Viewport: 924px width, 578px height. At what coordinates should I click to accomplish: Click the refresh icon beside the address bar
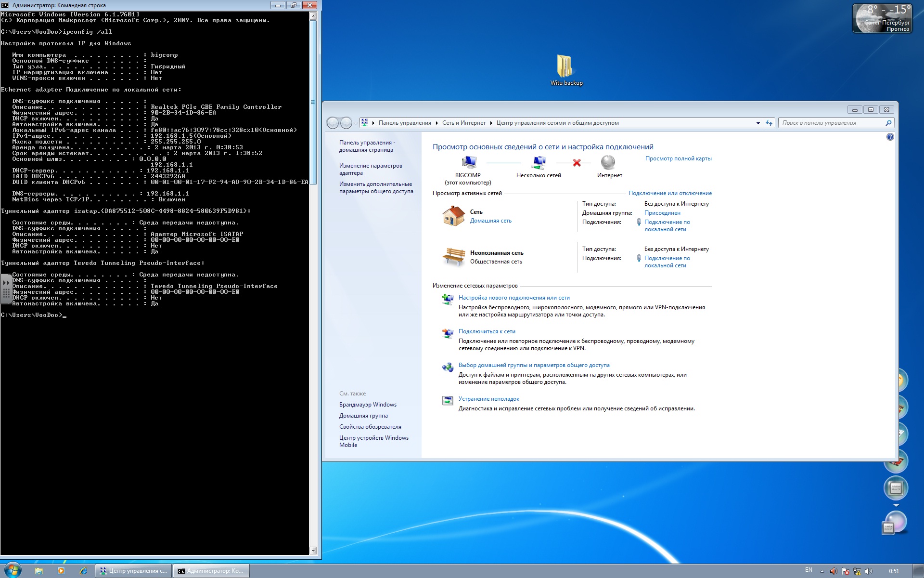pos(769,123)
